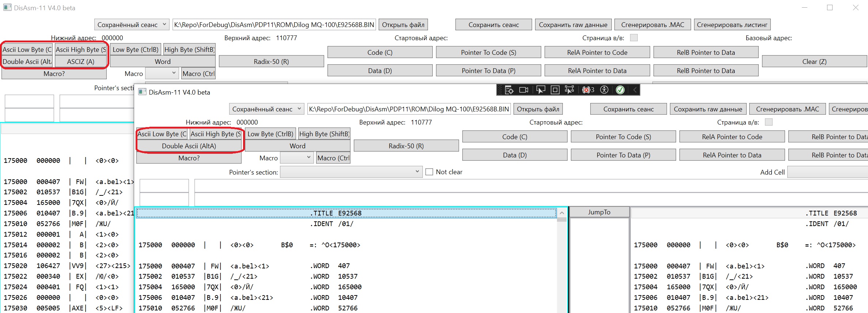Click the green Hot Reload checkmark
This screenshot has height=313, width=868.
click(620, 90)
